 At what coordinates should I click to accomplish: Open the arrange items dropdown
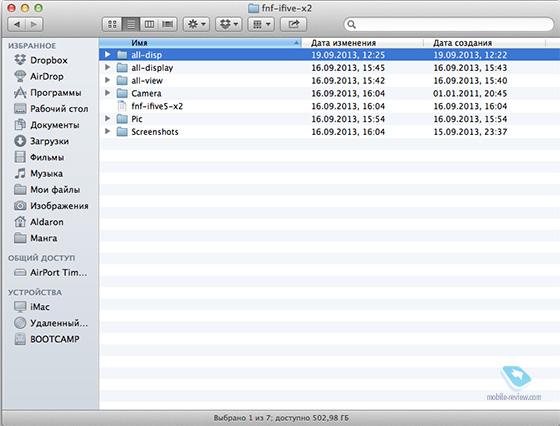click(x=261, y=24)
